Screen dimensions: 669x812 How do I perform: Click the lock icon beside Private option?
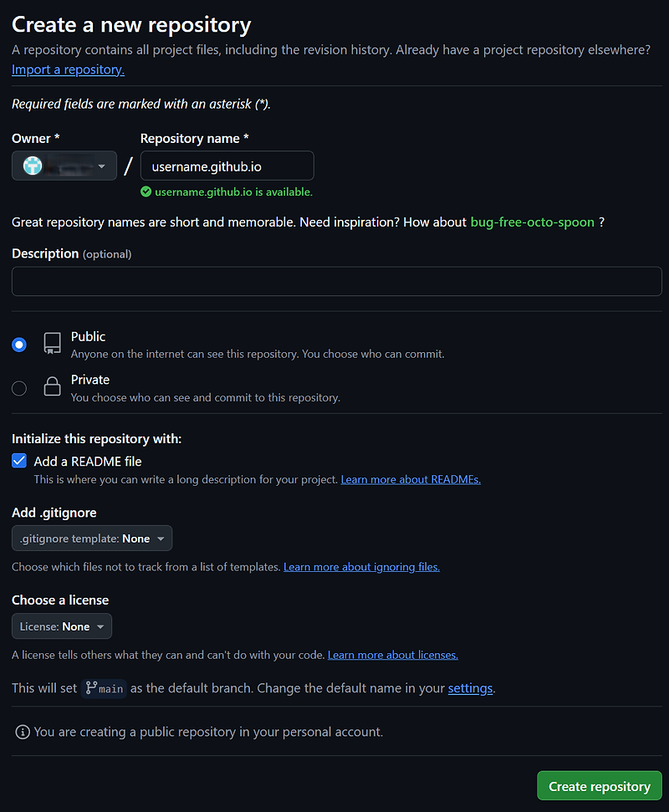click(50, 387)
